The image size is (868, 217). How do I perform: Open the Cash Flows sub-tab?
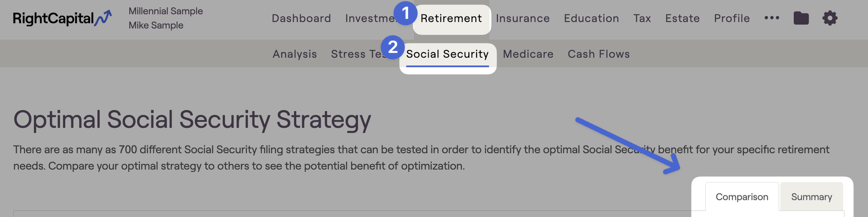tap(599, 54)
